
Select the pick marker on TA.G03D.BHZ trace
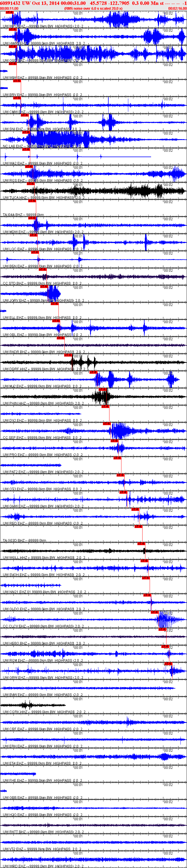coord(139,526)
